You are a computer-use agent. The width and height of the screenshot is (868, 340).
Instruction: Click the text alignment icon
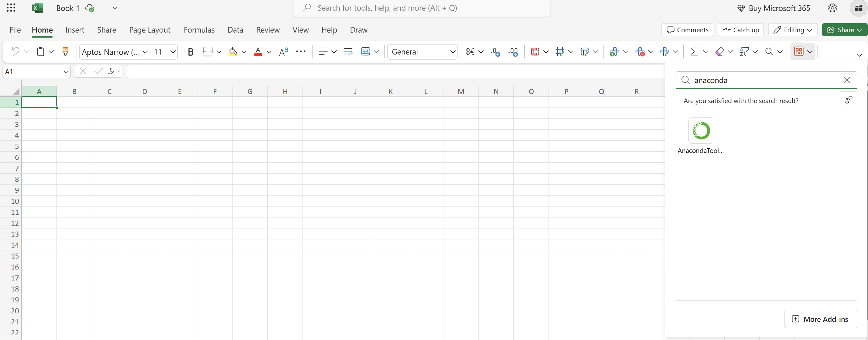tap(323, 51)
